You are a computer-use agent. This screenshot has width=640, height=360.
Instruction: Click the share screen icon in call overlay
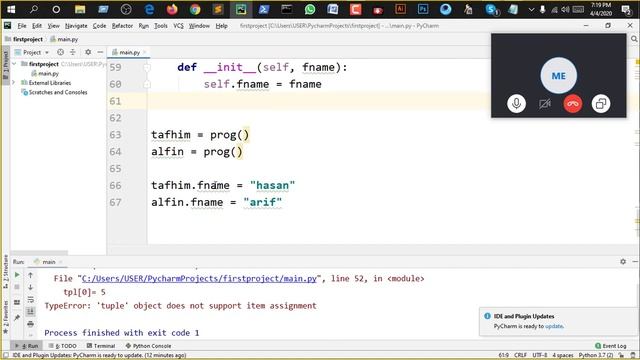click(601, 104)
